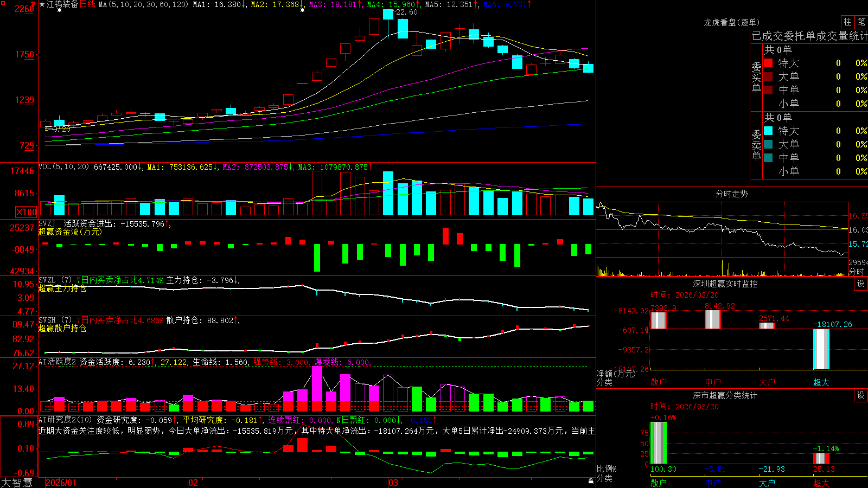
Task: Click the 22.60 high price annotation
Action: 406,12
